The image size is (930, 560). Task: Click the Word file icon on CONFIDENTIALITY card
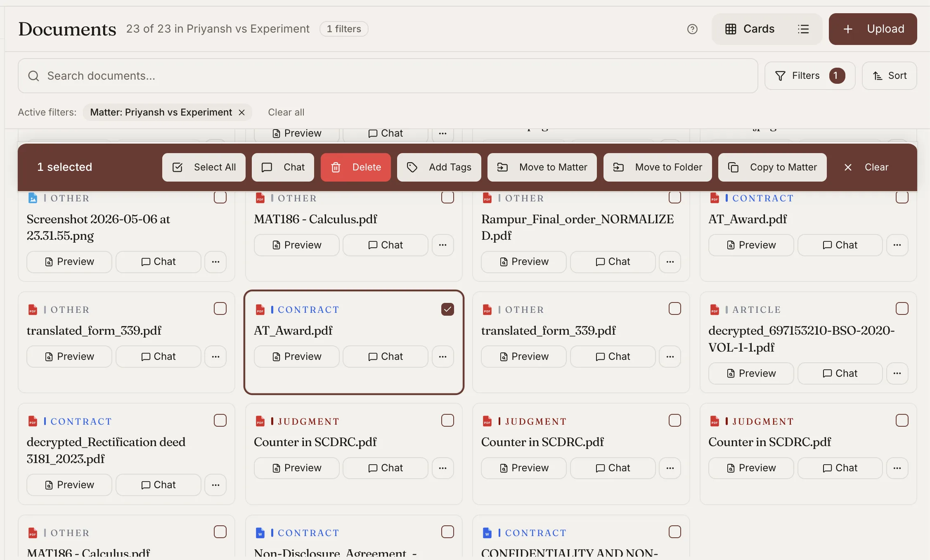(487, 533)
